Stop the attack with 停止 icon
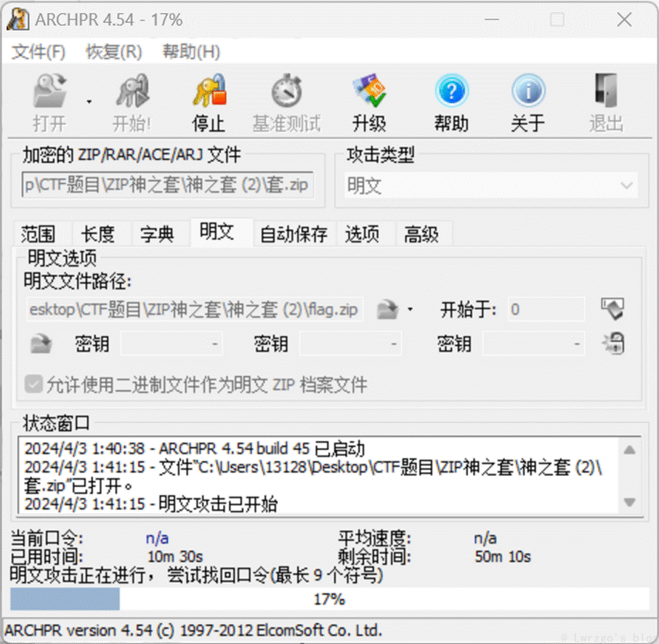 coord(209,91)
